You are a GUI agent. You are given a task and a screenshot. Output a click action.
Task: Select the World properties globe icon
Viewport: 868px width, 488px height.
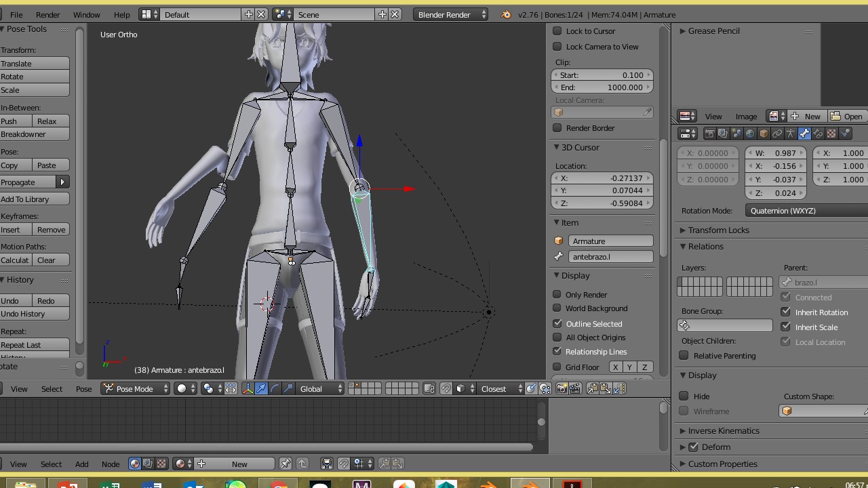pyautogui.click(x=750, y=134)
